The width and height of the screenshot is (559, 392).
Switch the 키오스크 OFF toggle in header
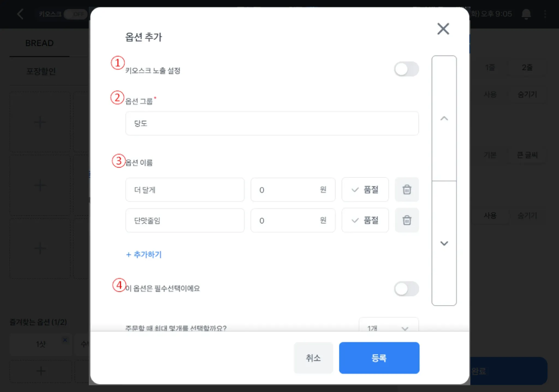[x=75, y=14]
